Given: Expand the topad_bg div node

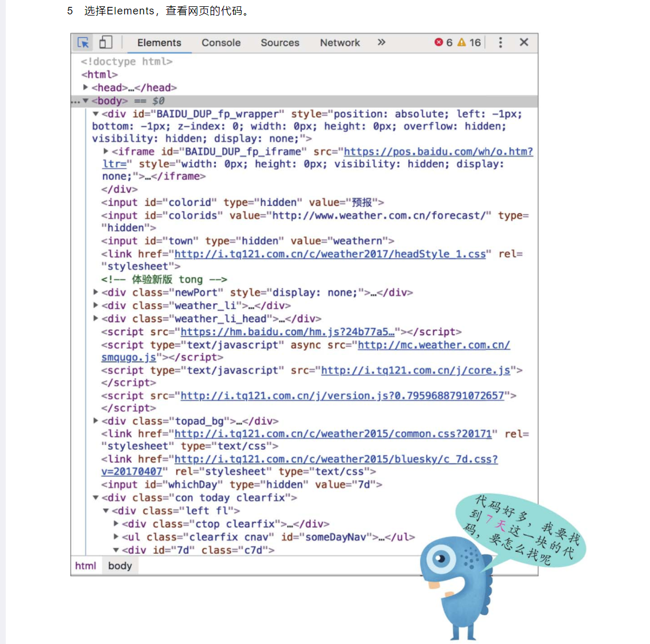Looking at the screenshot, I should (x=96, y=421).
